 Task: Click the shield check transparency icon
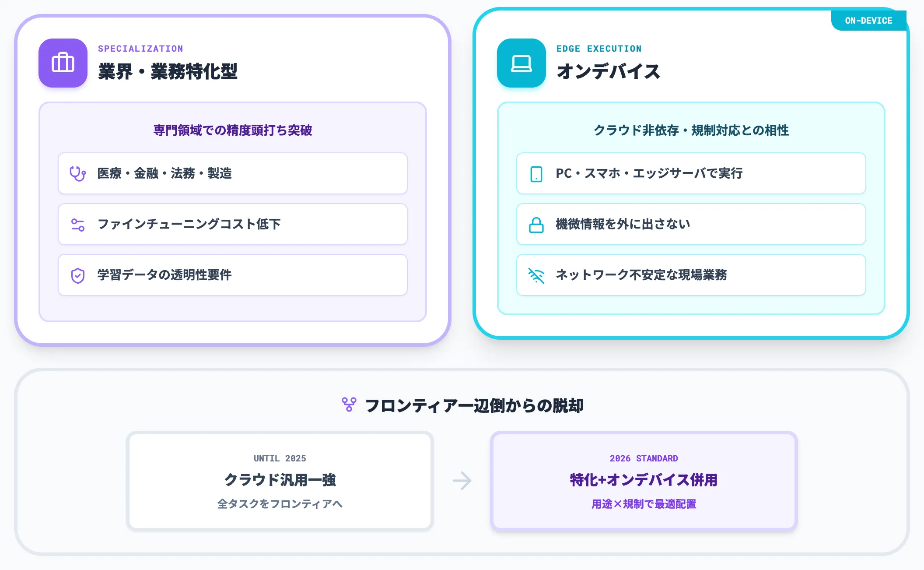tap(78, 275)
